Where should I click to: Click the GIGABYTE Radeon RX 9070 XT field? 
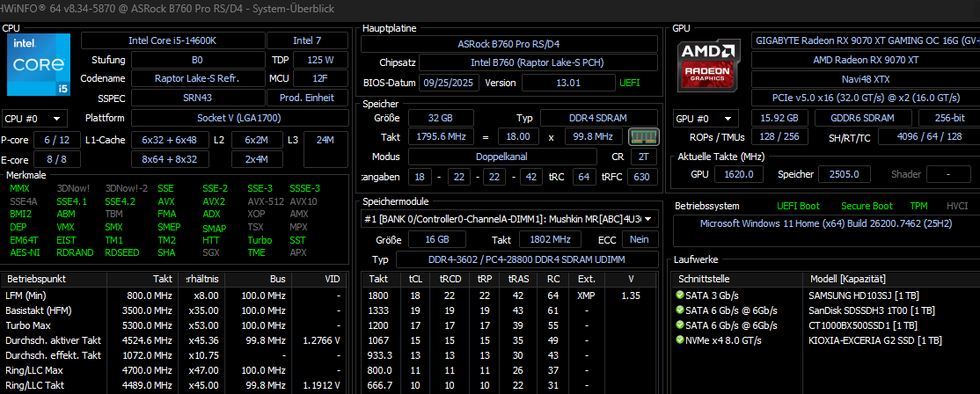tap(866, 41)
